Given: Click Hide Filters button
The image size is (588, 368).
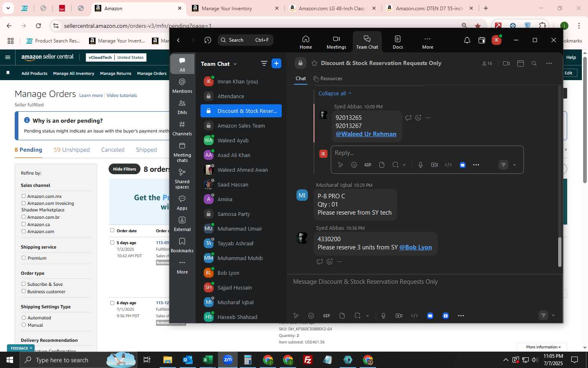Looking at the screenshot, I should (124, 169).
